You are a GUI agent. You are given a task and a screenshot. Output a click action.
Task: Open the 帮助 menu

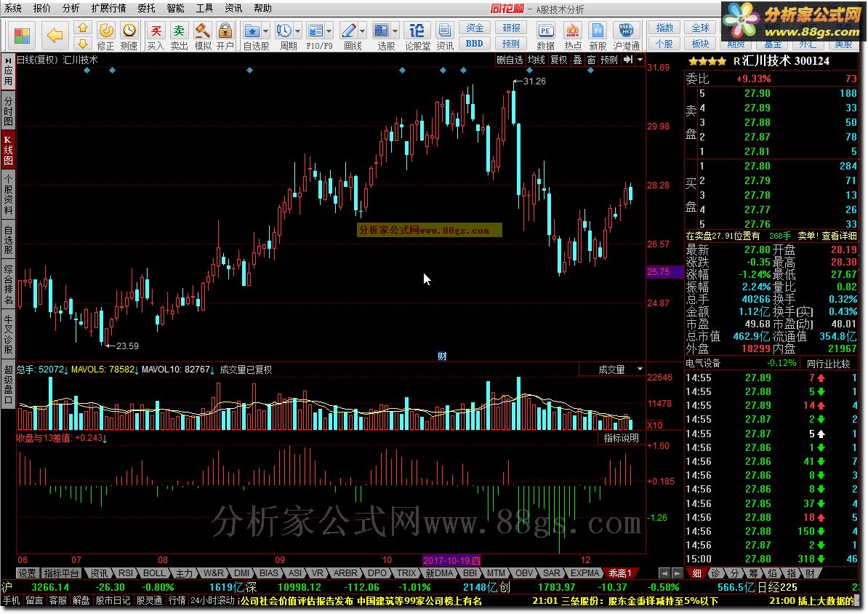coord(262,8)
